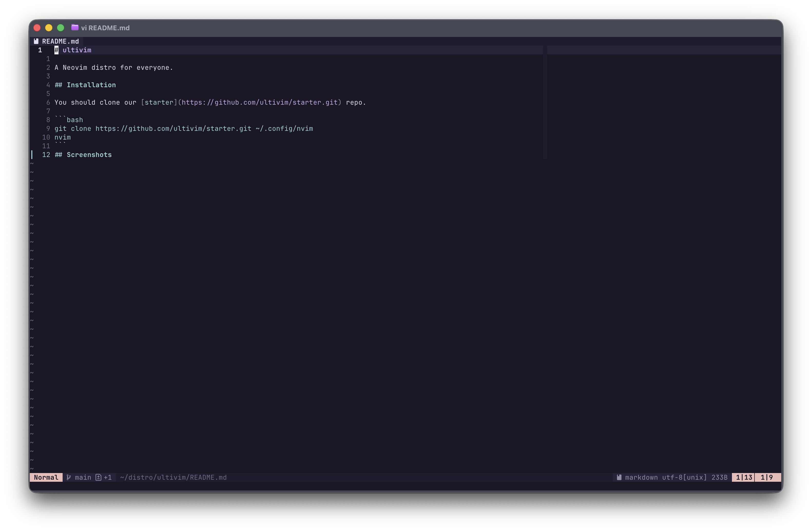Open the starter GitHub URL link

(259, 102)
